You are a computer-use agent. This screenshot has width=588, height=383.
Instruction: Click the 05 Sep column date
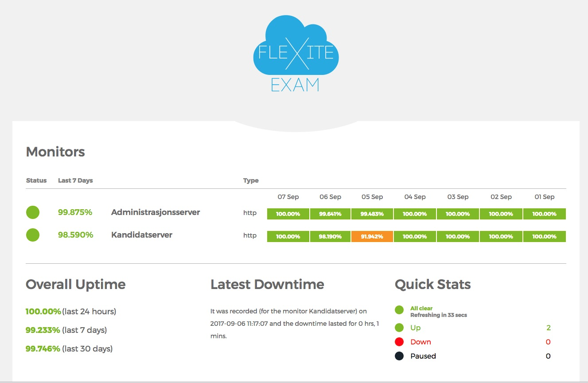[x=372, y=197]
